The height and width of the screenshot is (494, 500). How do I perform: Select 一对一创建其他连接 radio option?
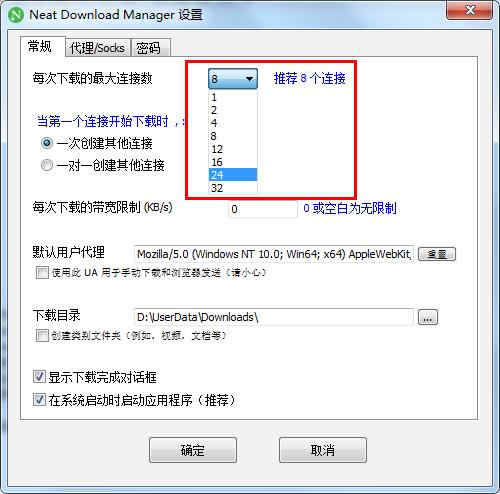(47, 165)
